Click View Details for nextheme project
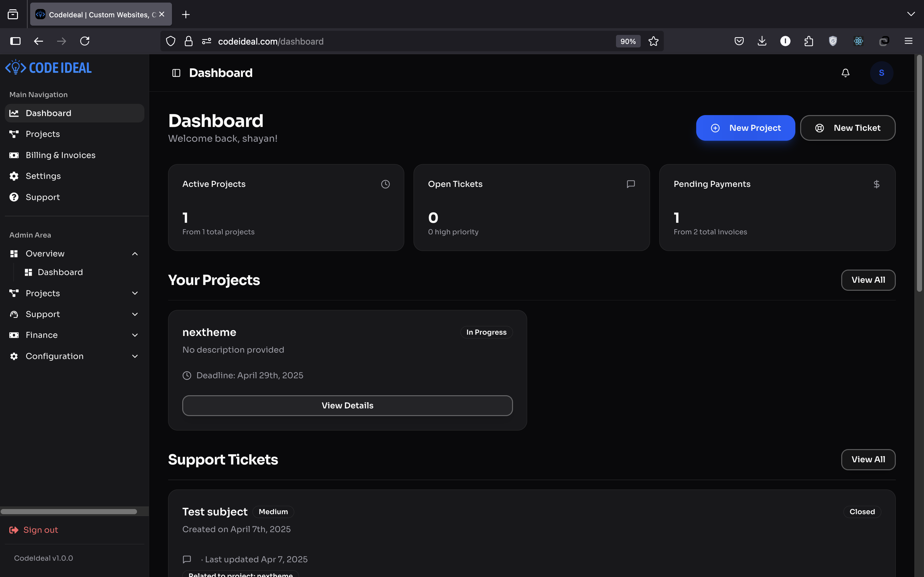This screenshot has width=924, height=577. point(347,405)
